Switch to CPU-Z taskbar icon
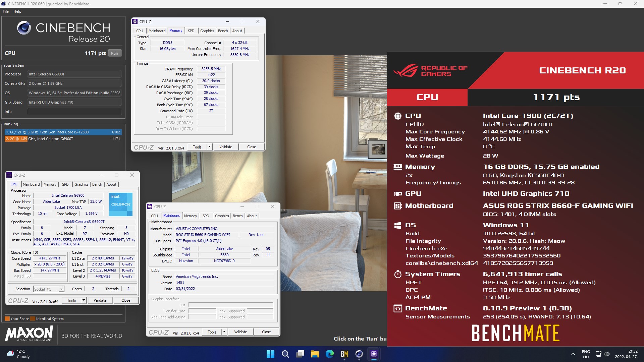 374,354
